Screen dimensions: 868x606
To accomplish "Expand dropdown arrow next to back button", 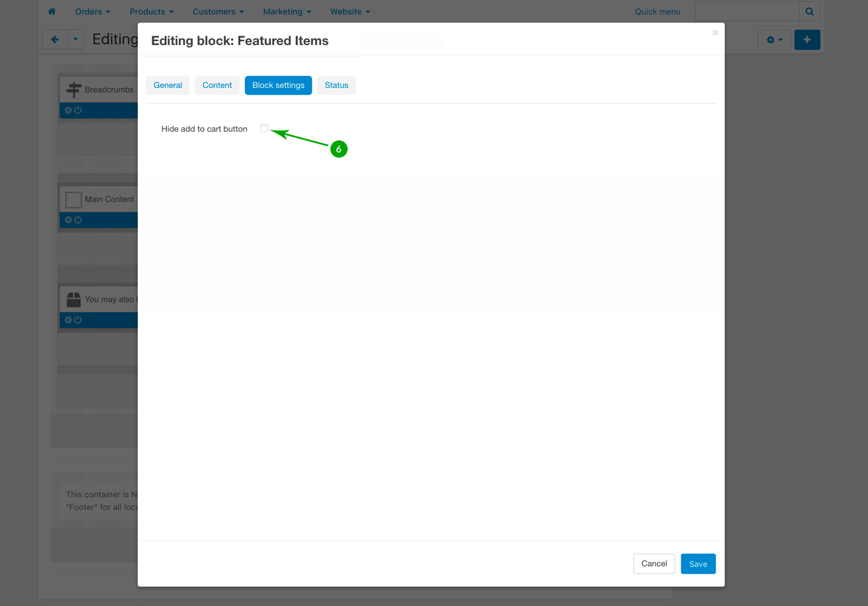I will tap(75, 40).
